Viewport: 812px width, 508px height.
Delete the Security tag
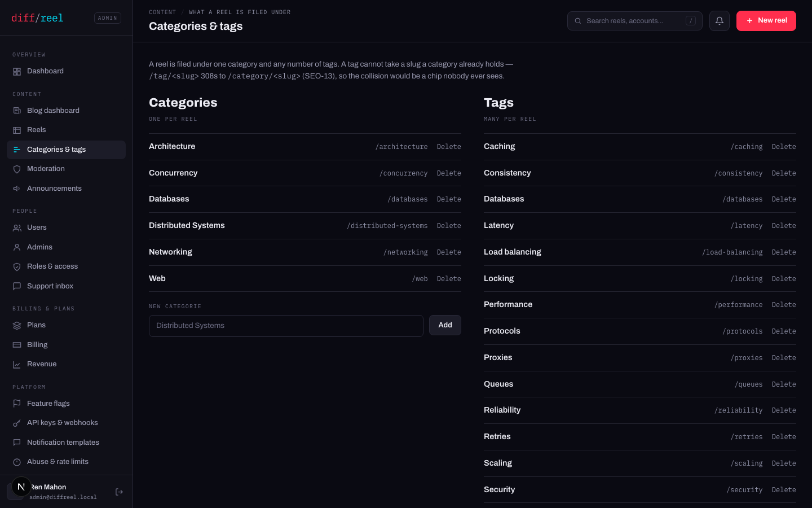coord(784,490)
